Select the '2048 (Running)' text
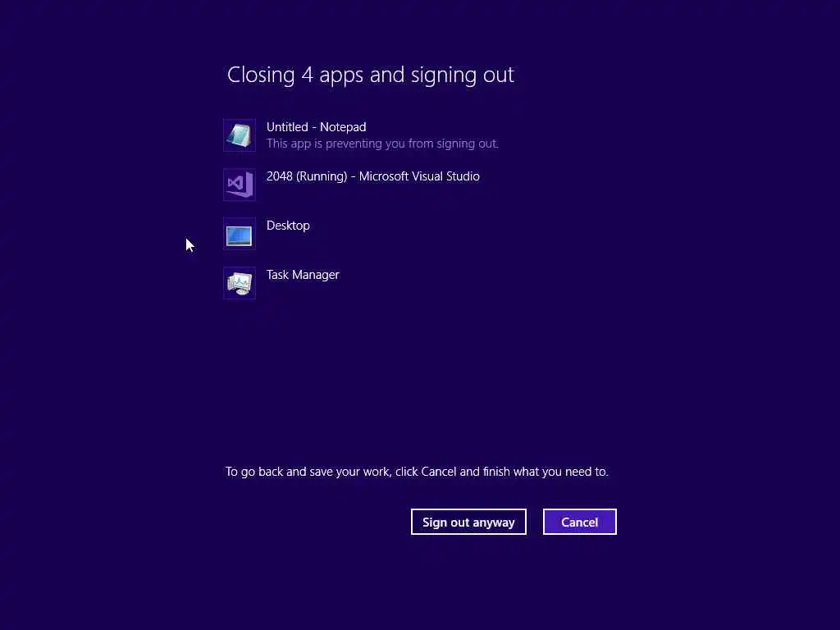Screen dimensions: 840x630 tap(307, 176)
